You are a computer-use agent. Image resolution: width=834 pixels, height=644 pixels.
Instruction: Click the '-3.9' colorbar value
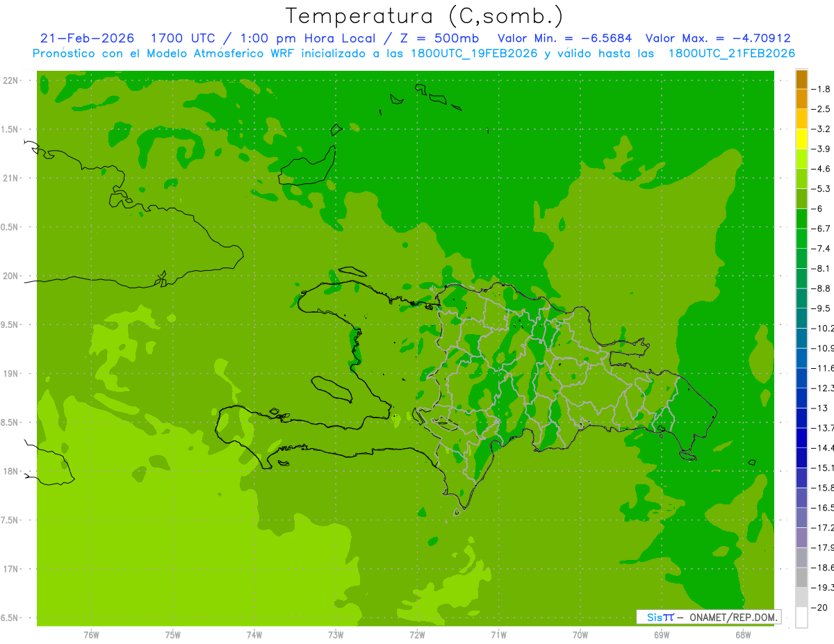[821, 149]
